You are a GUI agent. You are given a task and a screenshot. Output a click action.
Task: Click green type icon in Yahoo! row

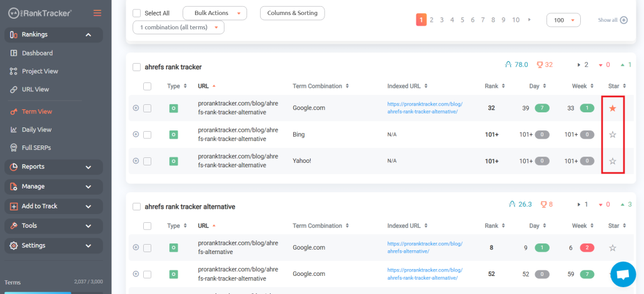coord(174,161)
